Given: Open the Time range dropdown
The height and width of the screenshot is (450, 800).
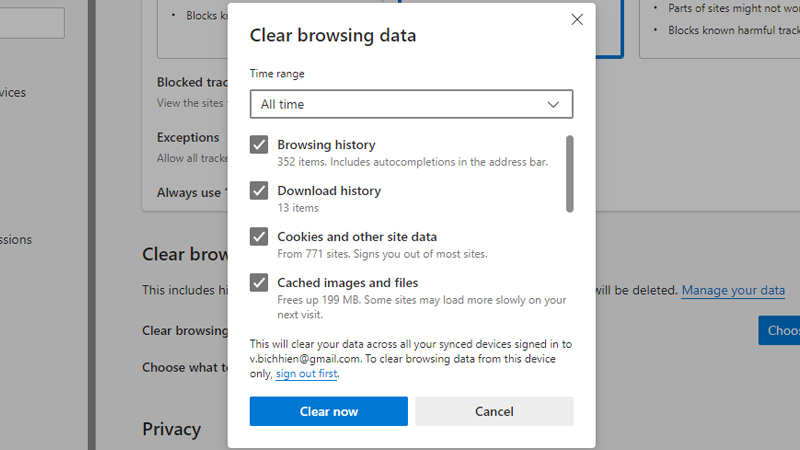Looking at the screenshot, I should [411, 104].
